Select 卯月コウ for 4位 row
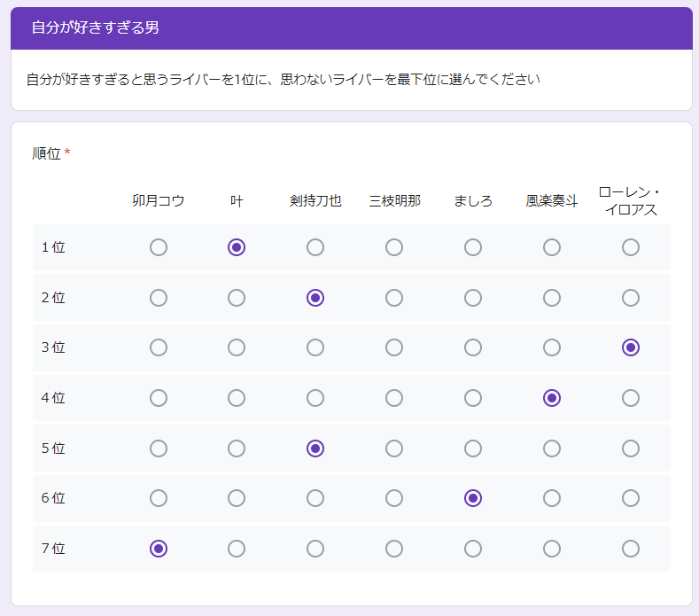This screenshot has height=616, width=699. point(159,398)
